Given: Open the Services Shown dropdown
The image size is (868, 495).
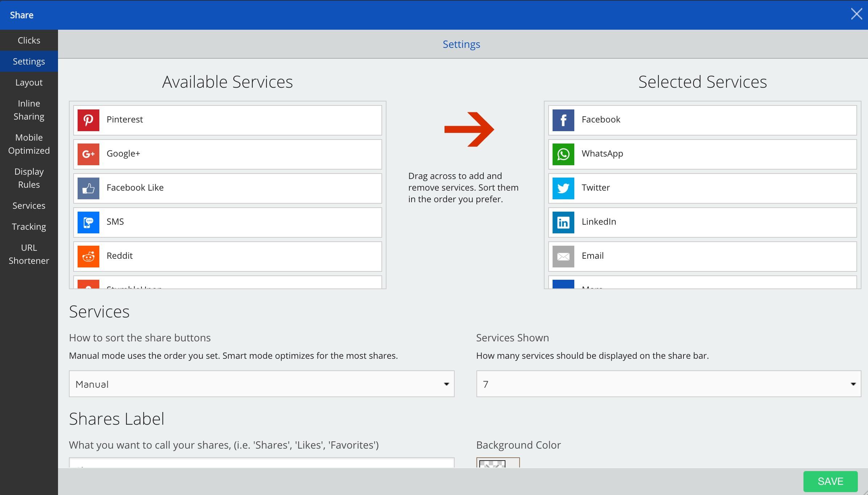Looking at the screenshot, I should [669, 384].
